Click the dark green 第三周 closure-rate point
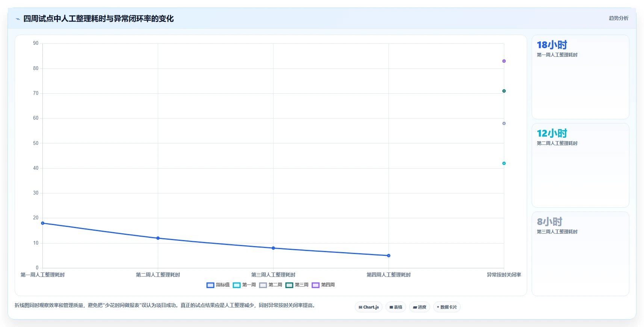 (504, 91)
